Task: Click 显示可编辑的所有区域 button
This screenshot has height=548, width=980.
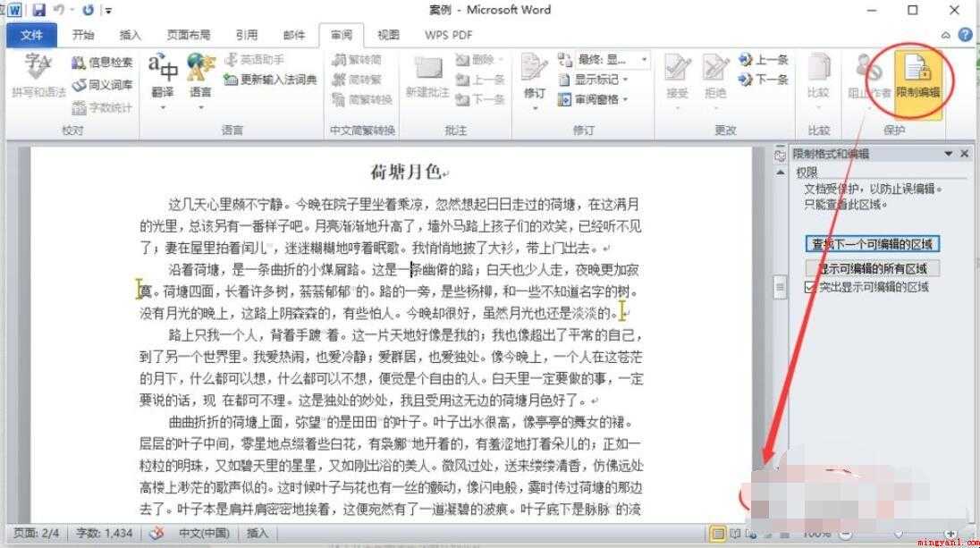Action: (872, 268)
